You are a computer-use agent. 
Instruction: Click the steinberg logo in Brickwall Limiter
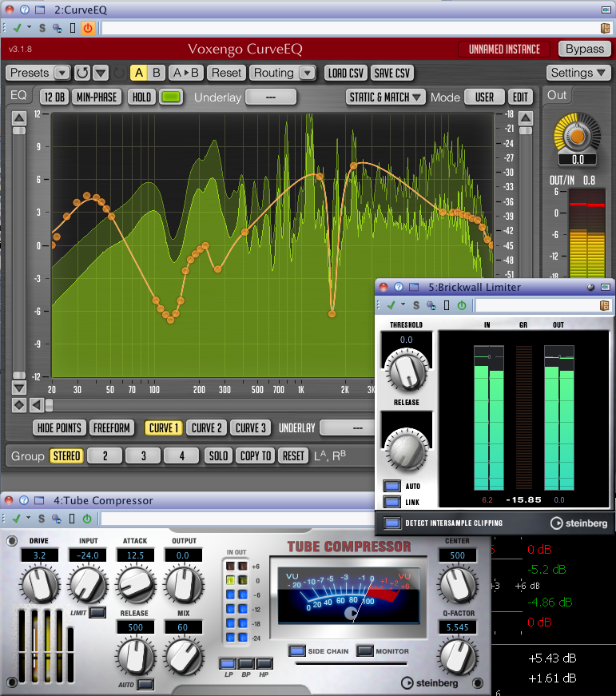(578, 523)
